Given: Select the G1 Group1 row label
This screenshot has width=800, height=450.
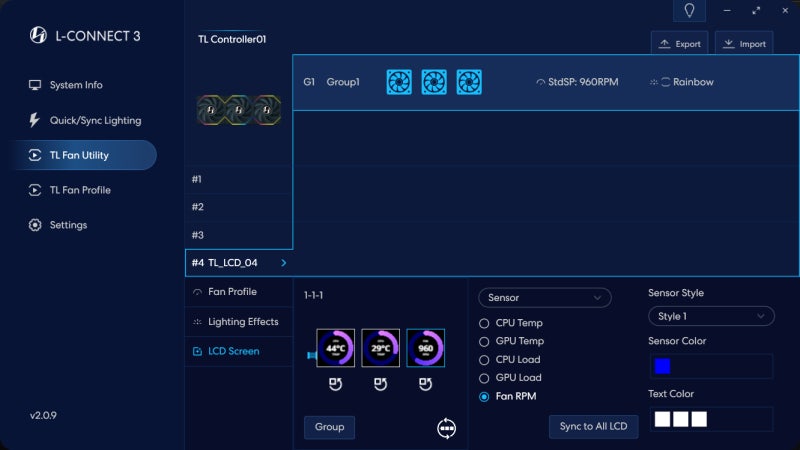Looking at the screenshot, I should coord(331,82).
